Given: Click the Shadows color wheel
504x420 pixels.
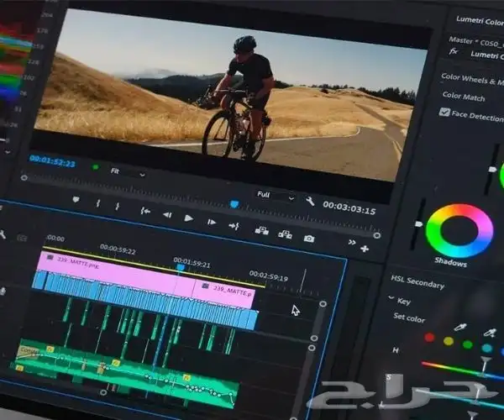Looking at the screenshot, I should point(459,230).
